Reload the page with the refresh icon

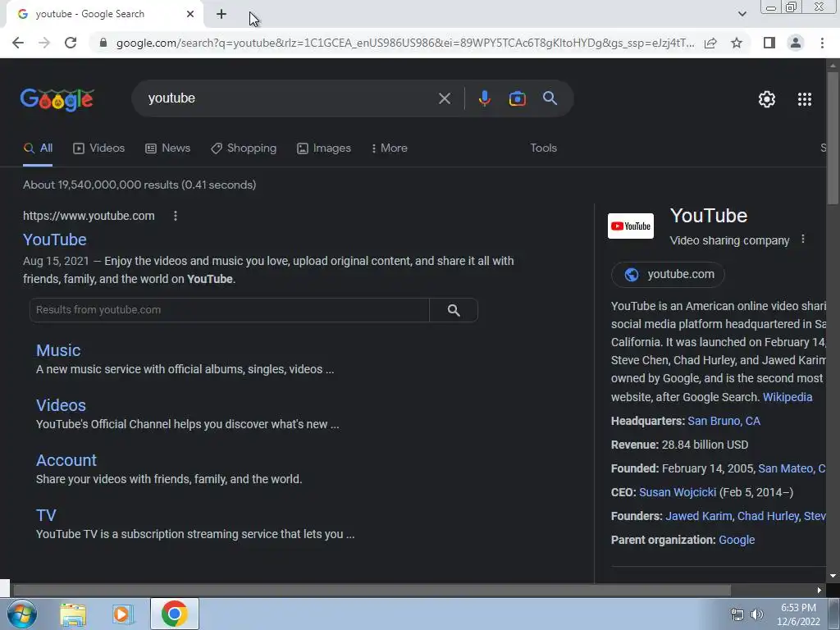[71, 43]
